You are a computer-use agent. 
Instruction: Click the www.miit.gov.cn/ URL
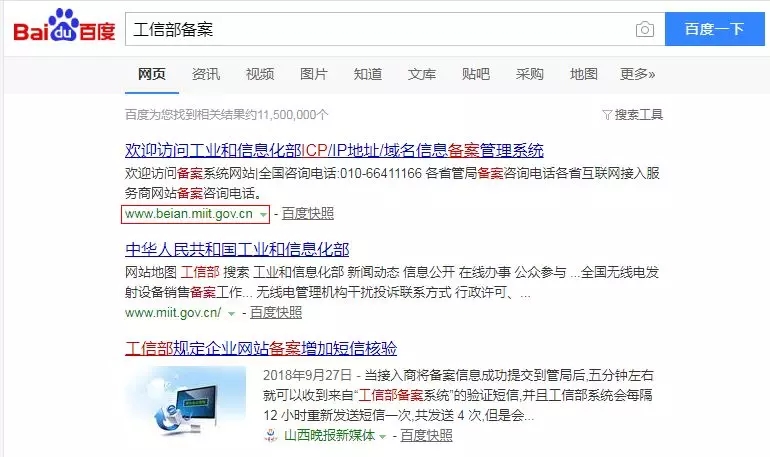[173, 313]
